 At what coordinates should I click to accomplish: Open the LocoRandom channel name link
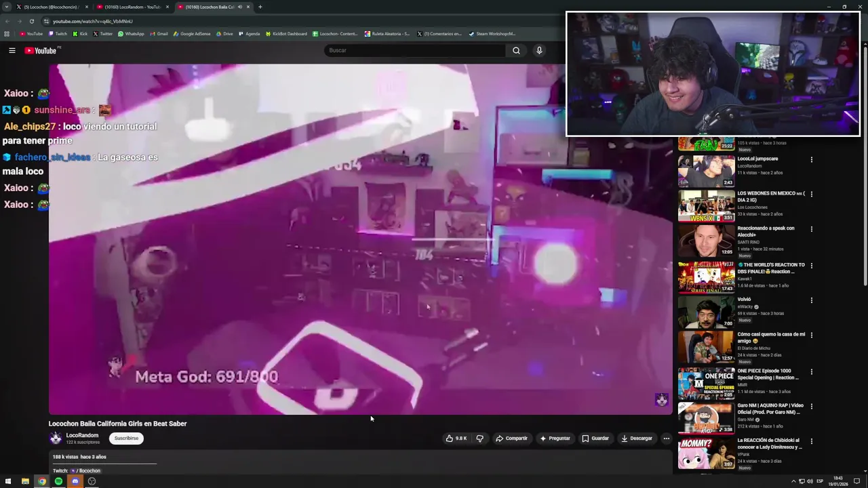coord(82,435)
